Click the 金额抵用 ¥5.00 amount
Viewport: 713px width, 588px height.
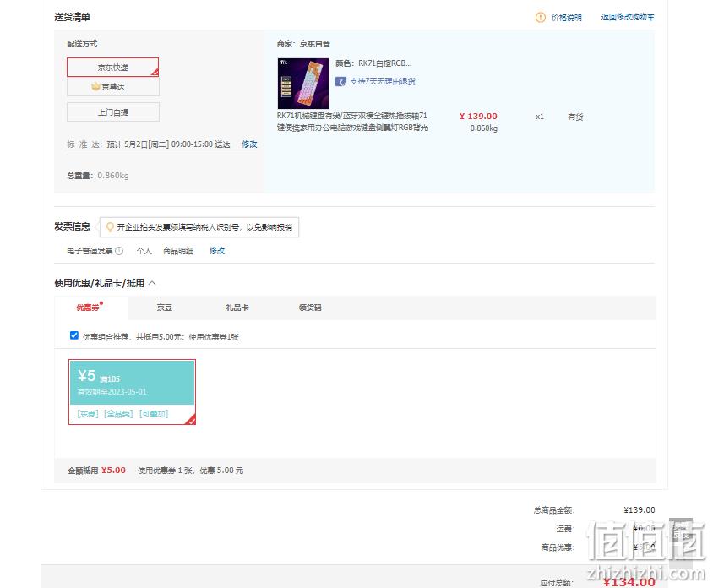pos(113,471)
